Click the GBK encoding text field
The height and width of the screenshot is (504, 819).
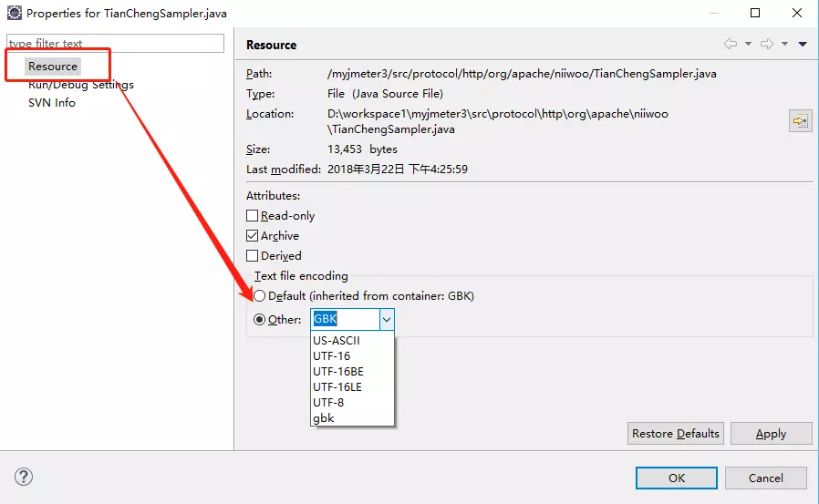346,319
